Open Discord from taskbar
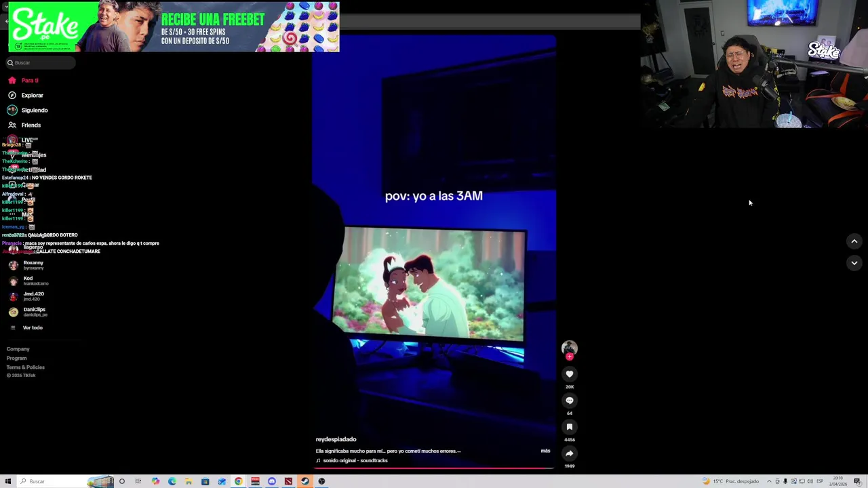This screenshot has height=488, width=868. click(272, 481)
